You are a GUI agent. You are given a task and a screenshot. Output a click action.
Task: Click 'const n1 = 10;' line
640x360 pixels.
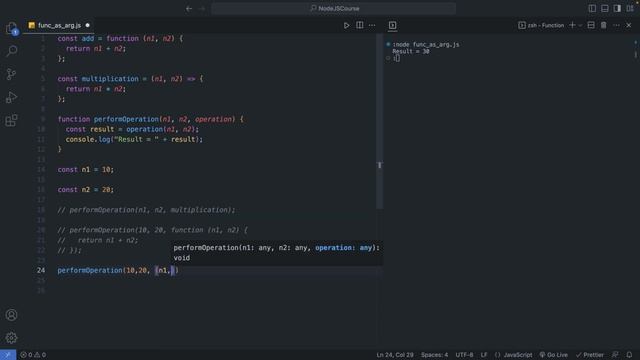tap(86, 169)
